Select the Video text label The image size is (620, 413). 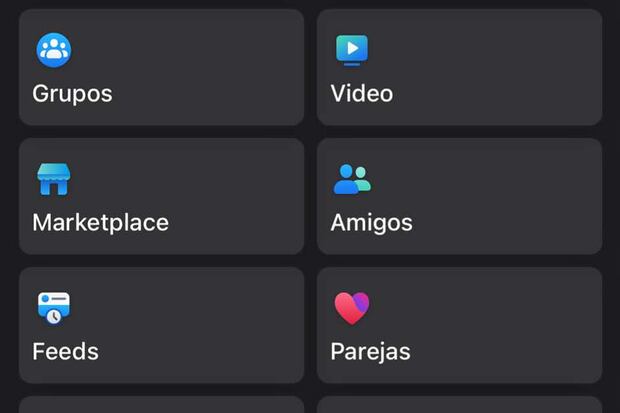pyautogui.click(x=362, y=94)
